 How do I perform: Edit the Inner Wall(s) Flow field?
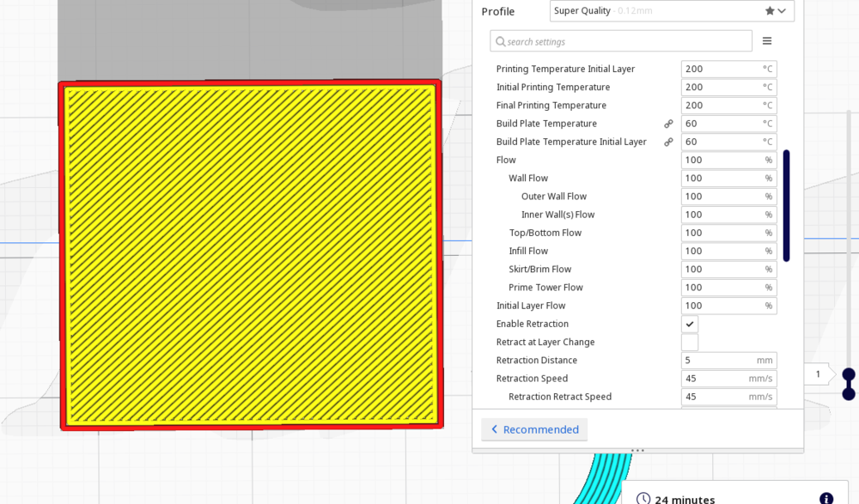pos(728,214)
